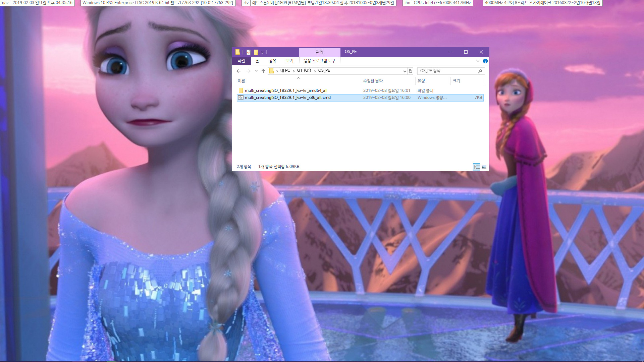Click the date and time desktop widget
This screenshot has width=644, height=362.
tap(43, 3)
